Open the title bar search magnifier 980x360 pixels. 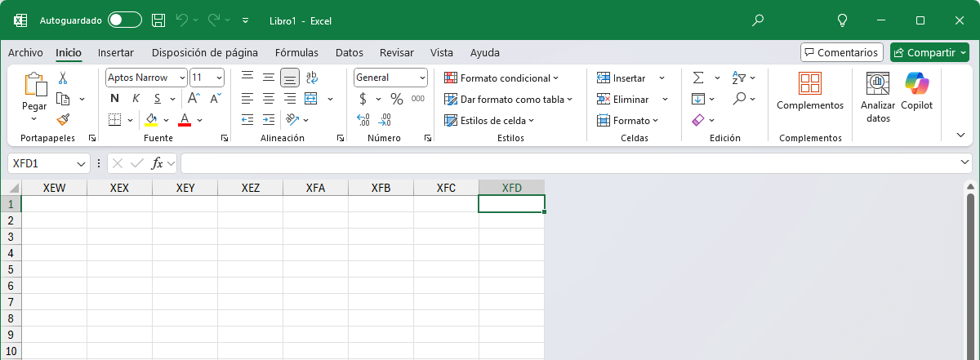pyautogui.click(x=758, y=20)
